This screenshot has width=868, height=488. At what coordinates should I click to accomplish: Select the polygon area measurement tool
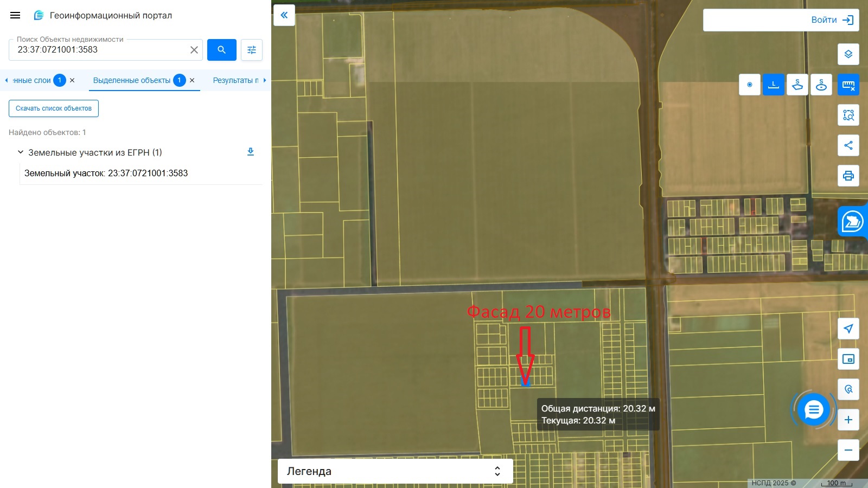coord(797,85)
